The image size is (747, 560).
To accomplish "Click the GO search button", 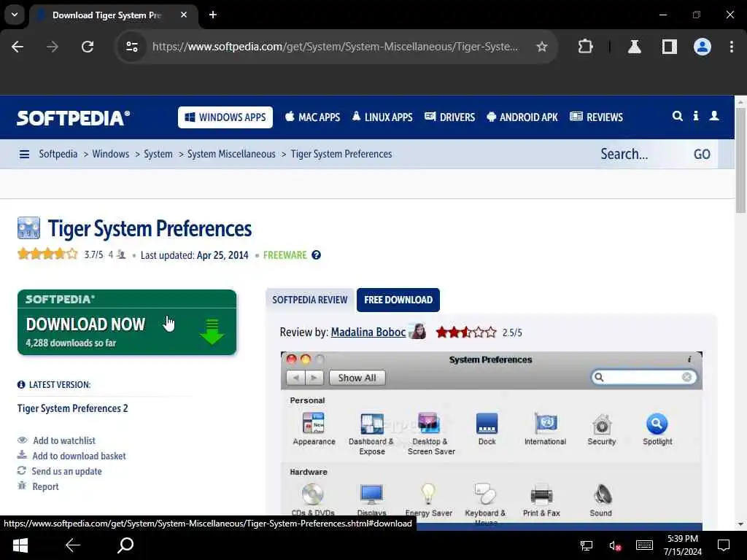I will click(702, 154).
